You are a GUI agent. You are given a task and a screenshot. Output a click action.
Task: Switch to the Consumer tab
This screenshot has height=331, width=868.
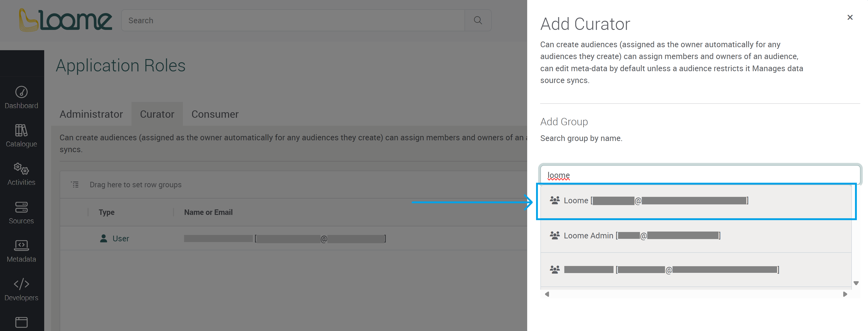(x=215, y=114)
